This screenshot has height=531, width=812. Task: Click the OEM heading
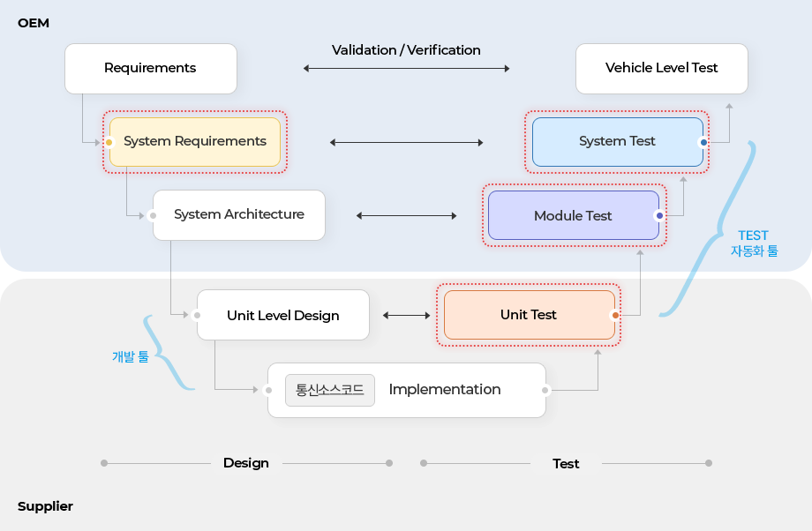(34, 23)
